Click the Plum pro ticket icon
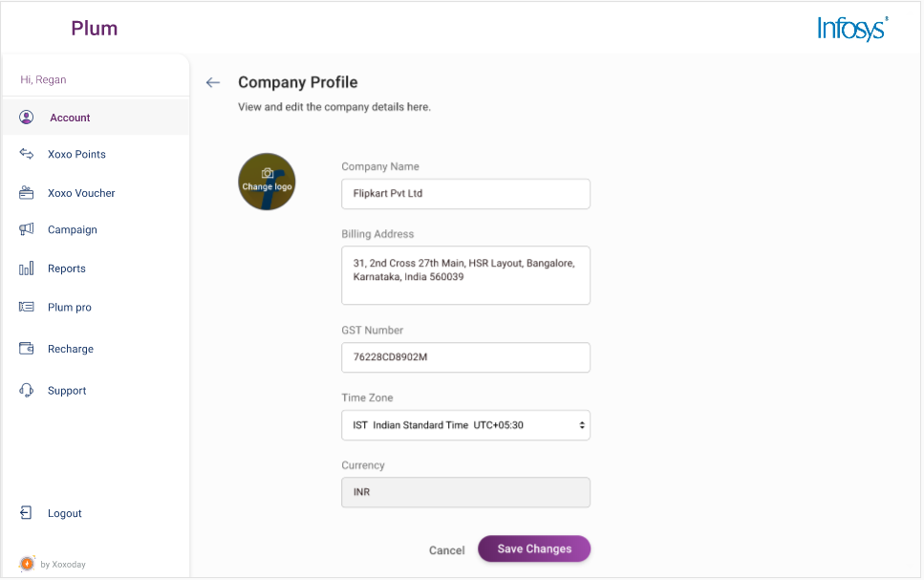The image size is (924, 580). point(27,307)
